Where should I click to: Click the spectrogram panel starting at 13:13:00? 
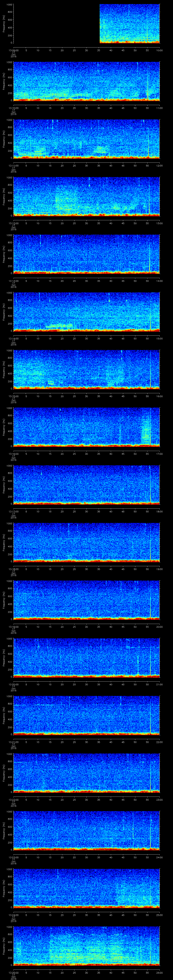pos(87,254)
